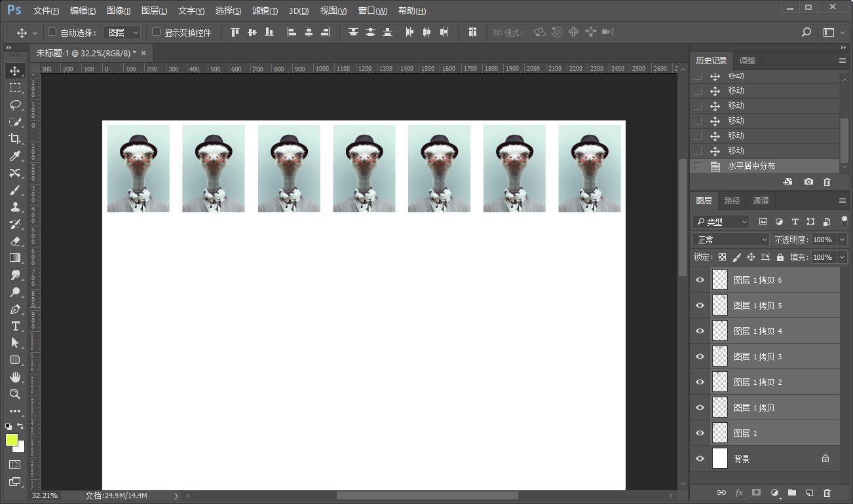Hide layer 图层 1 拷贝 4

pos(700,331)
